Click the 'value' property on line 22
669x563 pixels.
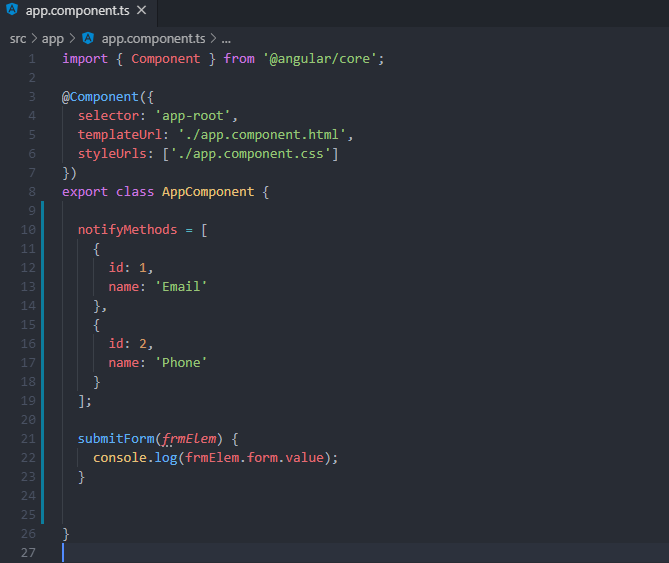pyautogui.click(x=304, y=458)
